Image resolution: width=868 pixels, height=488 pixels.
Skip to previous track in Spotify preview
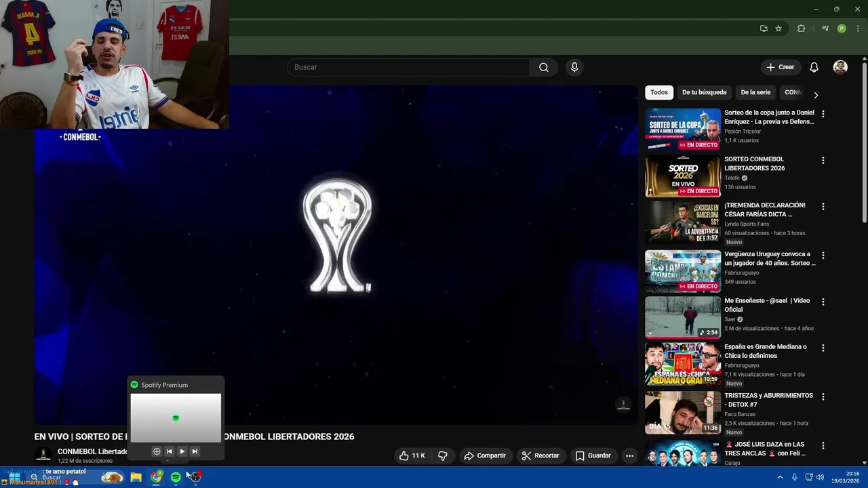click(x=169, y=451)
